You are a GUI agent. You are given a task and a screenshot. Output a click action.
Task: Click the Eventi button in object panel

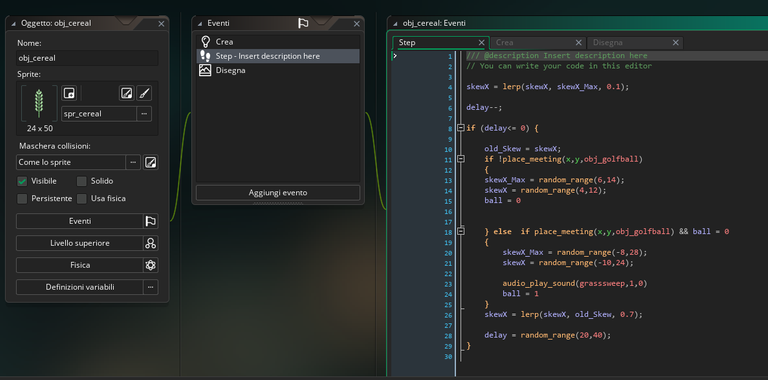[x=79, y=221]
